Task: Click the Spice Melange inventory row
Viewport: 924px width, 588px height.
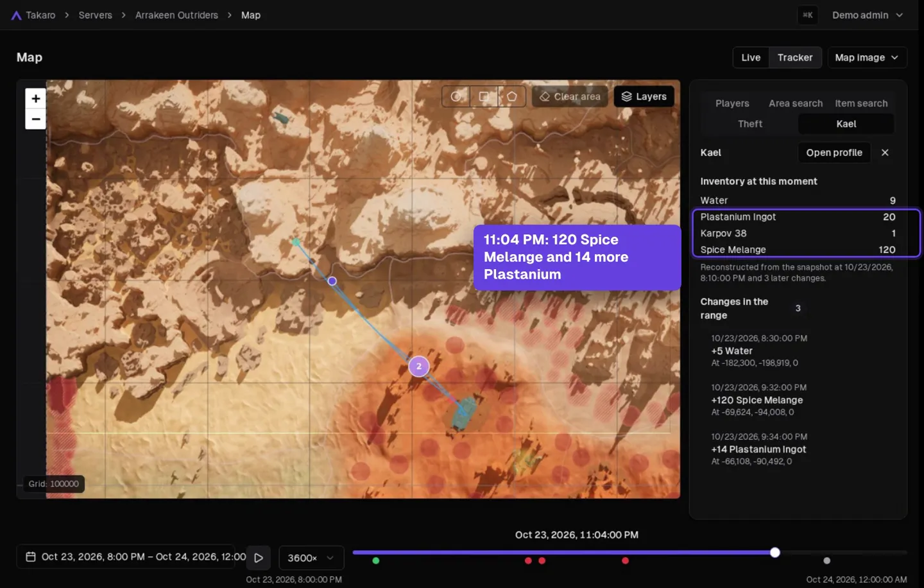Action: (798, 250)
